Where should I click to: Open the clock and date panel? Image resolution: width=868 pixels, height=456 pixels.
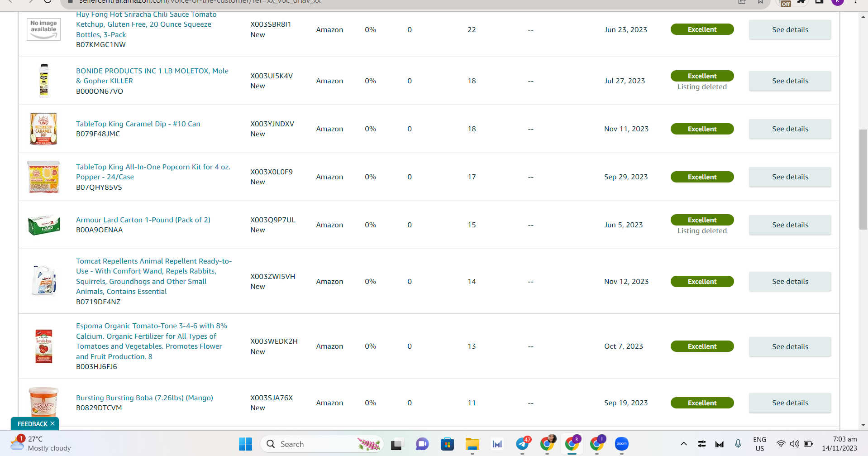pyautogui.click(x=839, y=444)
